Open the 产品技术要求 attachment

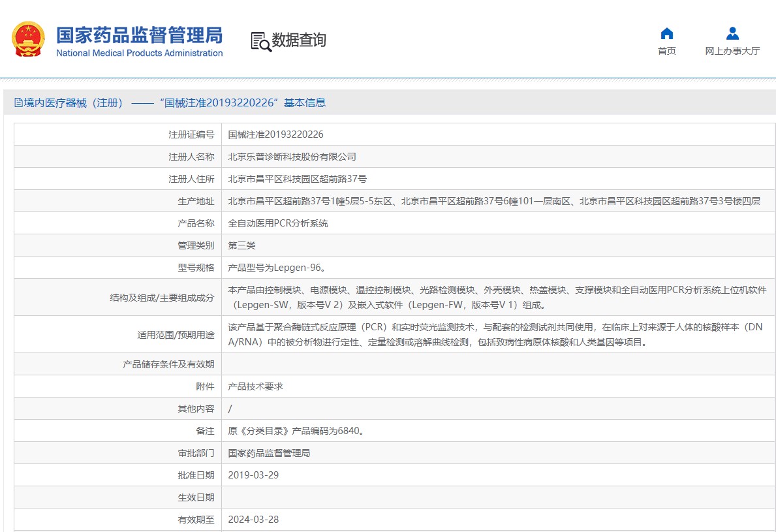(255, 386)
